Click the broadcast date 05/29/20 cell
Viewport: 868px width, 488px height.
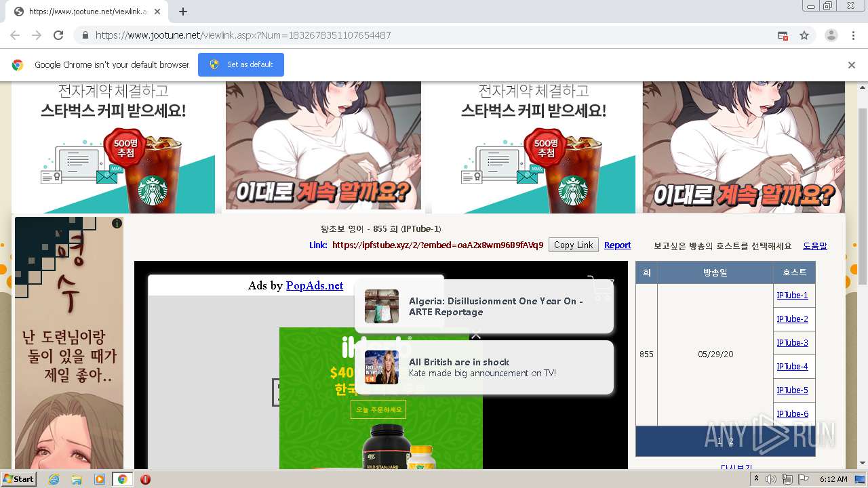715,354
